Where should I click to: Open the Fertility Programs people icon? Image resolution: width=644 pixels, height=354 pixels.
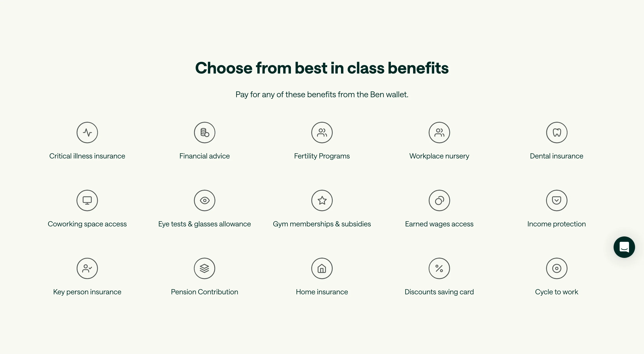[322, 132]
